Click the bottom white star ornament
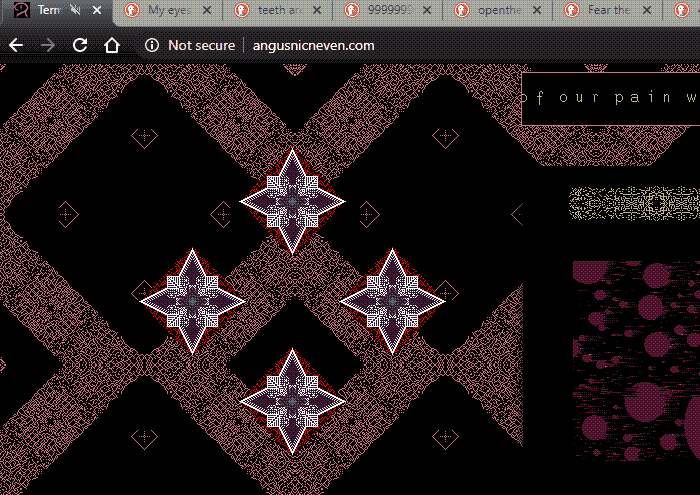 tap(292, 400)
